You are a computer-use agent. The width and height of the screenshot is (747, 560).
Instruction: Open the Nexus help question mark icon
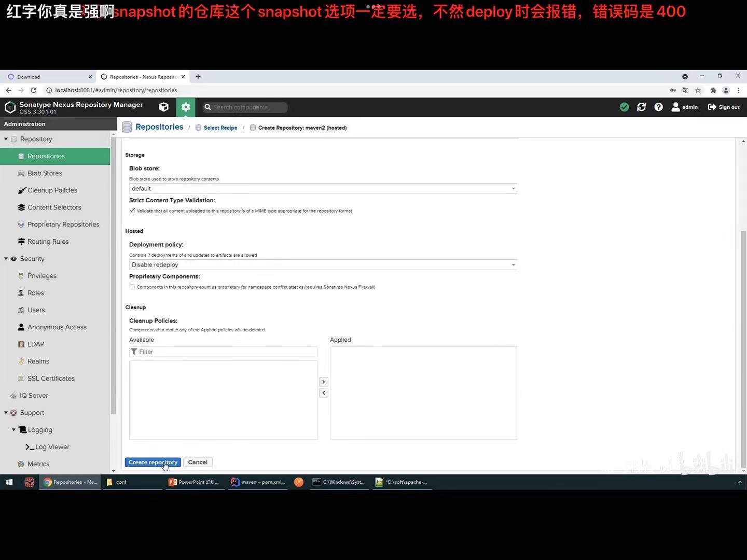point(658,107)
